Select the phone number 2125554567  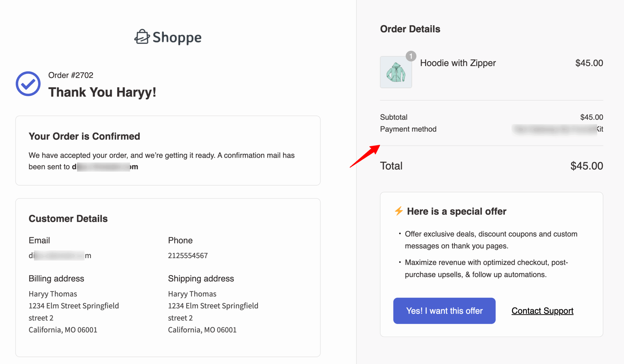point(188,255)
